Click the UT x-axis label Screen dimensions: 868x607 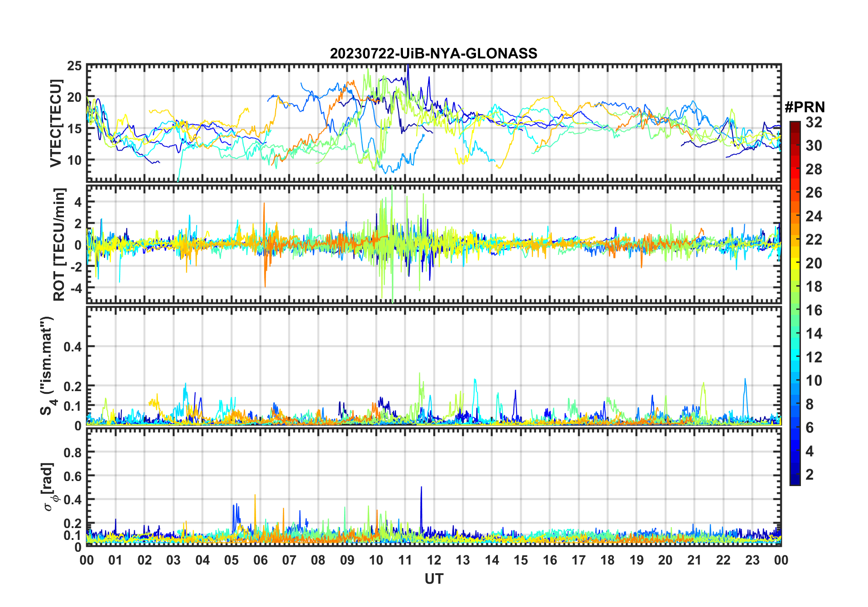click(x=434, y=579)
